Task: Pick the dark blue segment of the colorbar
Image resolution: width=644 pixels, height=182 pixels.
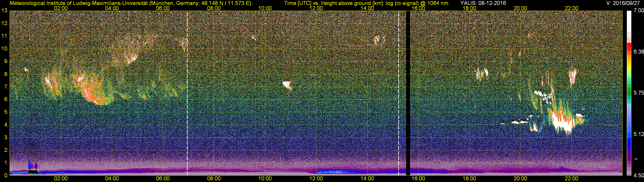Action: point(629,141)
